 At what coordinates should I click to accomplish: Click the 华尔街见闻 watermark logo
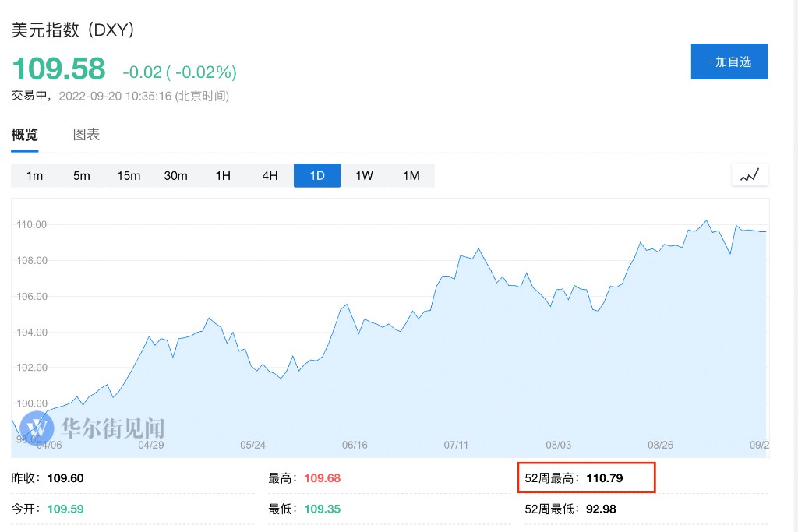(93, 428)
